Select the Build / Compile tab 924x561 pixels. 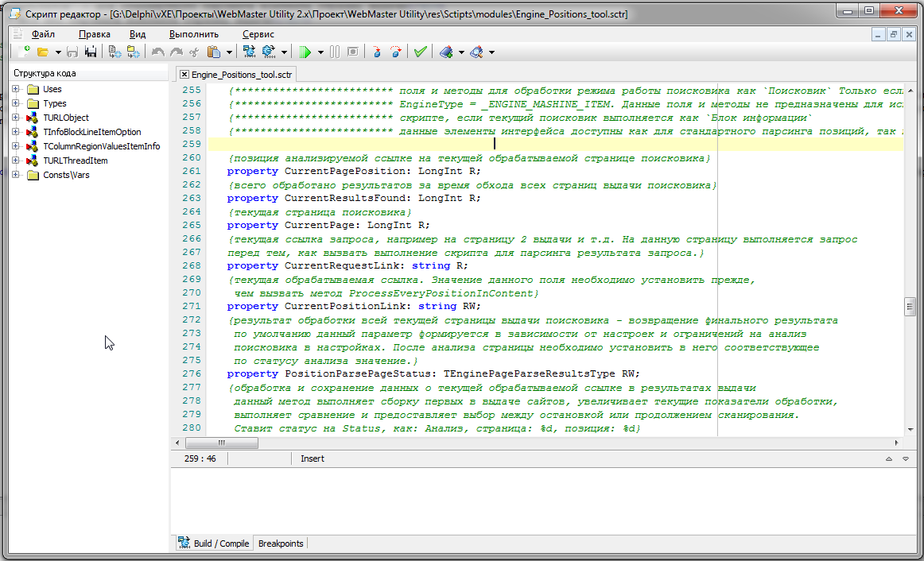click(214, 544)
